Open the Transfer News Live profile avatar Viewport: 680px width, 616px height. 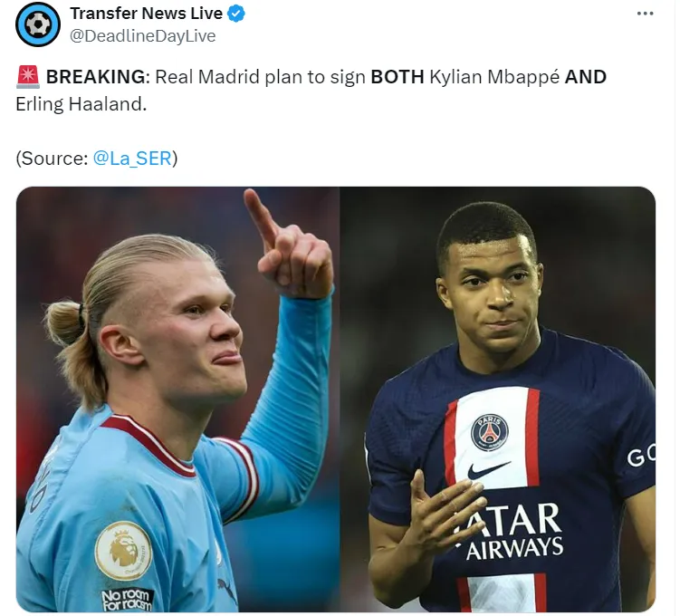pyautogui.click(x=38, y=24)
